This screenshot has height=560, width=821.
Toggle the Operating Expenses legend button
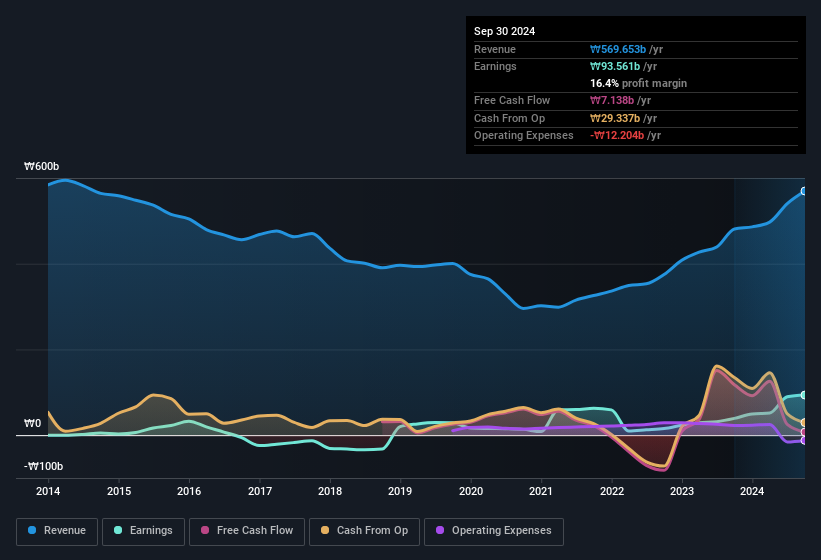pyautogui.click(x=494, y=531)
